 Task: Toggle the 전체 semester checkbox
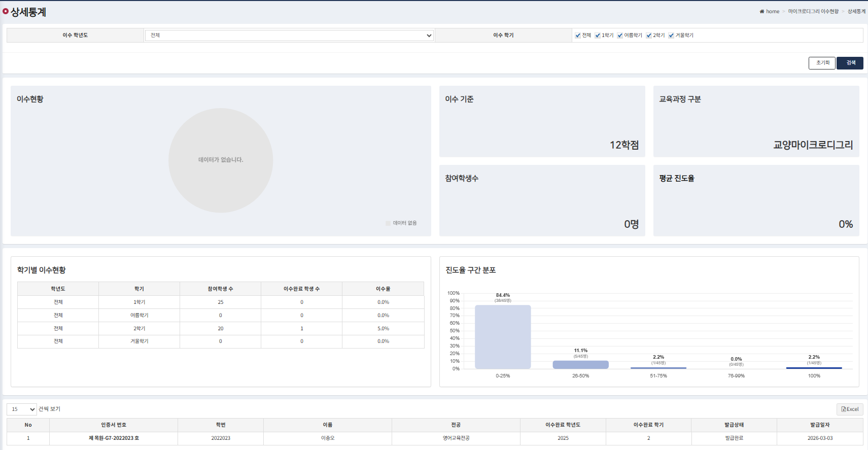coord(578,36)
